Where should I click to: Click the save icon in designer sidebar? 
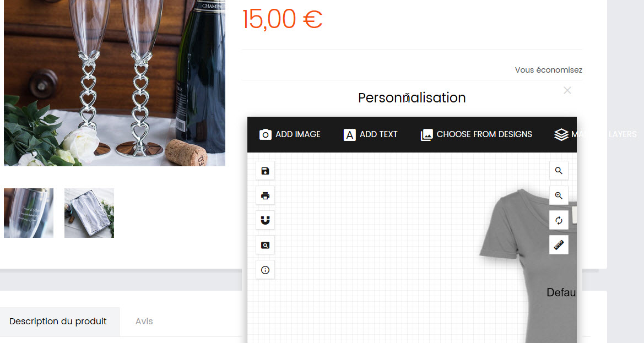click(x=265, y=171)
